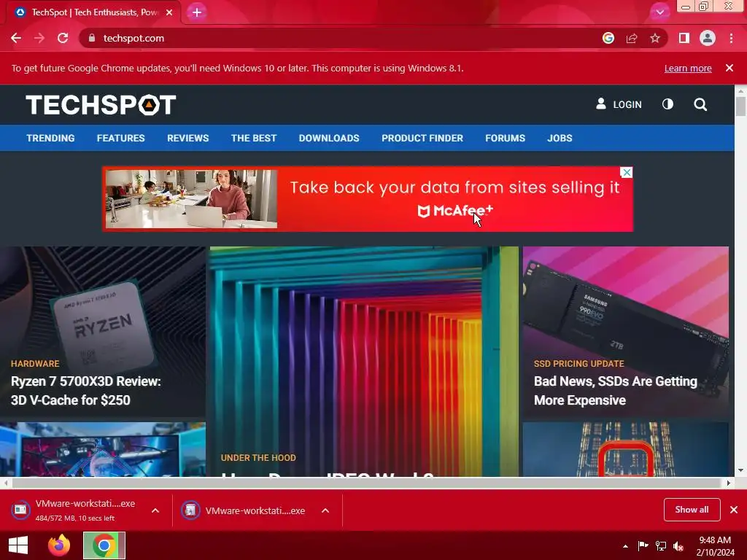Click UNDER THE HOOD label

258,458
